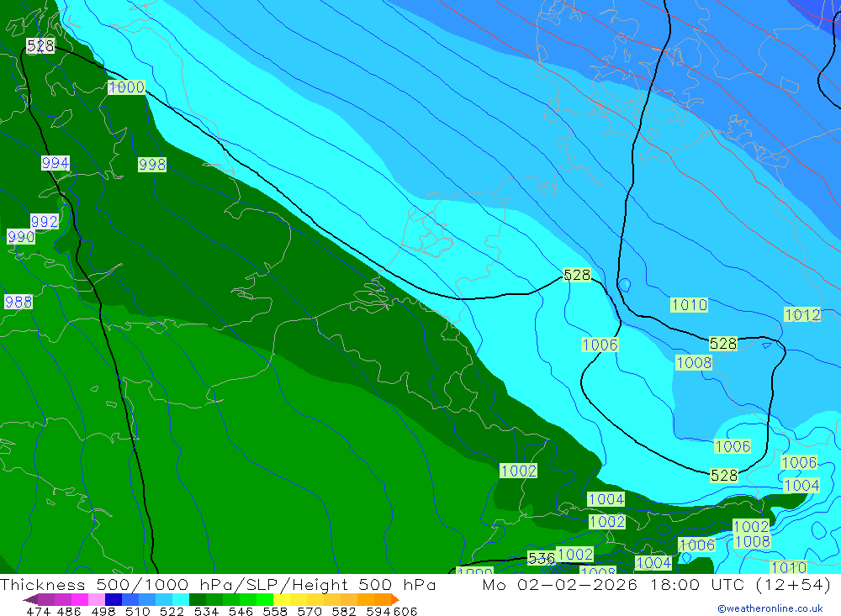Click the 536 height contour label
The width and height of the screenshot is (841, 616).
click(541, 558)
